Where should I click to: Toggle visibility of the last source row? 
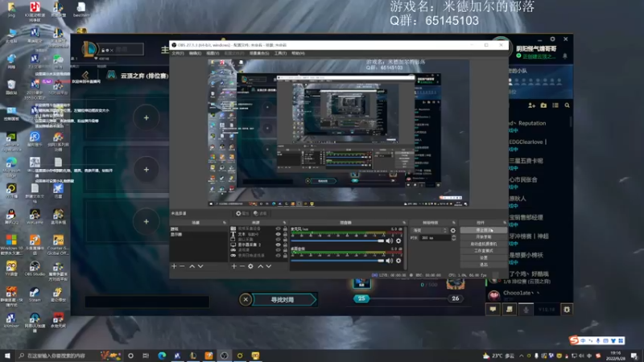[278, 255]
